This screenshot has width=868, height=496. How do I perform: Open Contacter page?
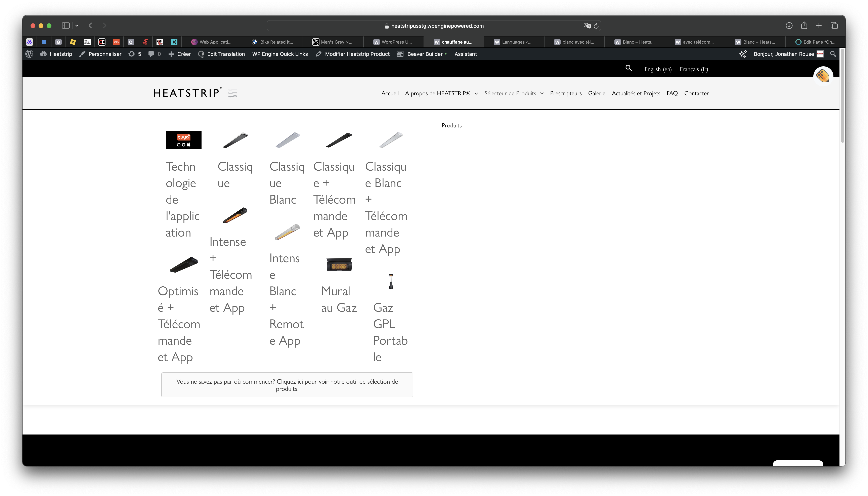click(696, 93)
